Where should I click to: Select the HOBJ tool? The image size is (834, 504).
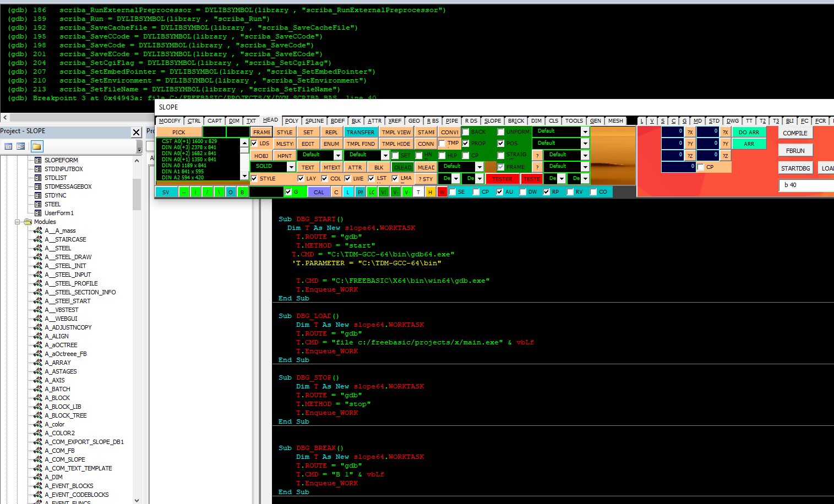[260, 155]
